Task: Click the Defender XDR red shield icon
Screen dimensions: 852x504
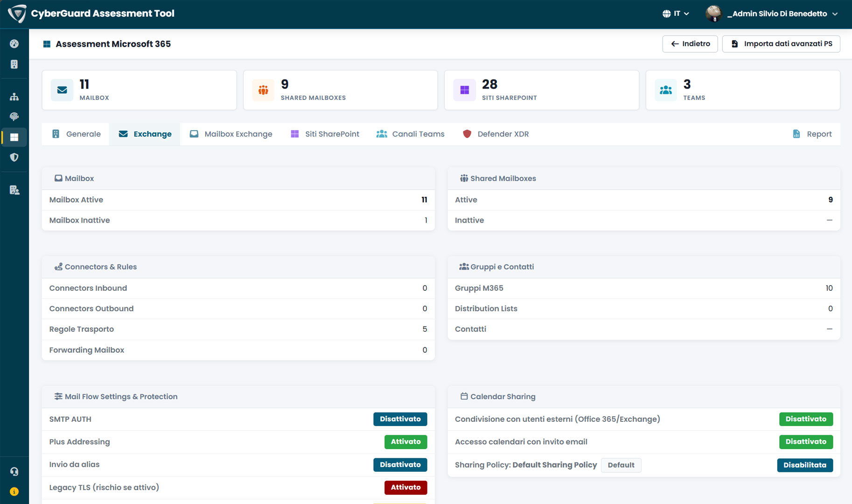Action: pos(467,134)
